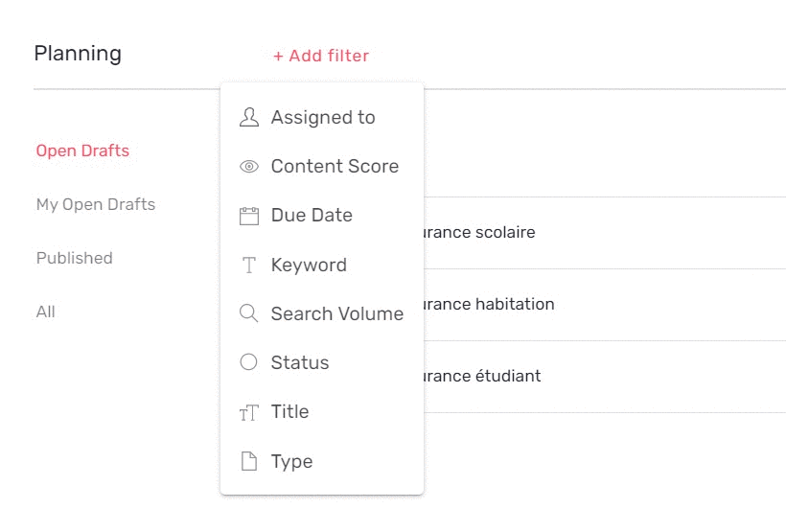Open the Add filter dropdown
This screenshot has height=532, width=786.
321,56
